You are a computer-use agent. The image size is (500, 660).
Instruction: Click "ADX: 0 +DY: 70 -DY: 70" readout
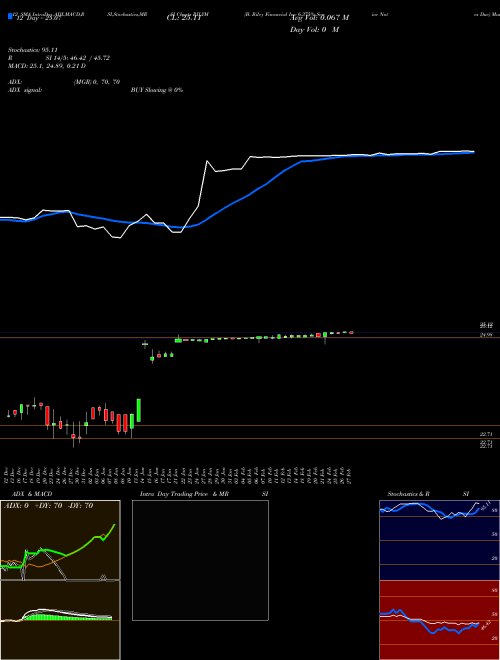pos(48,506)
